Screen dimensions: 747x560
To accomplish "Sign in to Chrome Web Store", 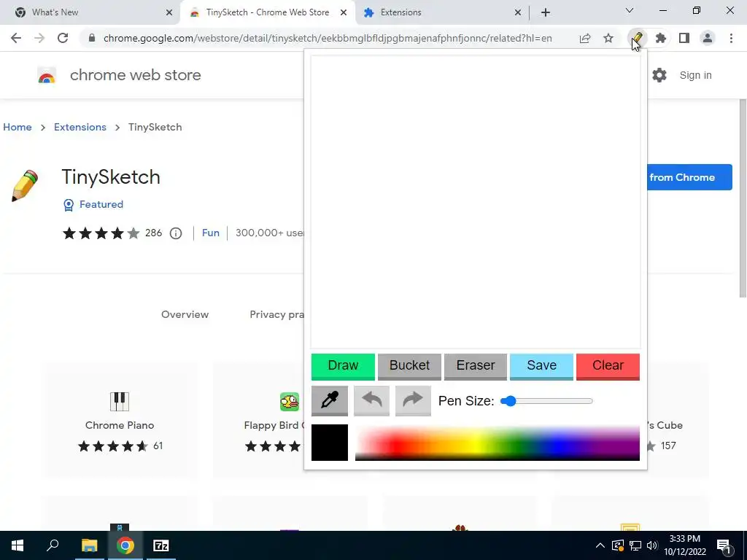I will click(x=695, y=75).
